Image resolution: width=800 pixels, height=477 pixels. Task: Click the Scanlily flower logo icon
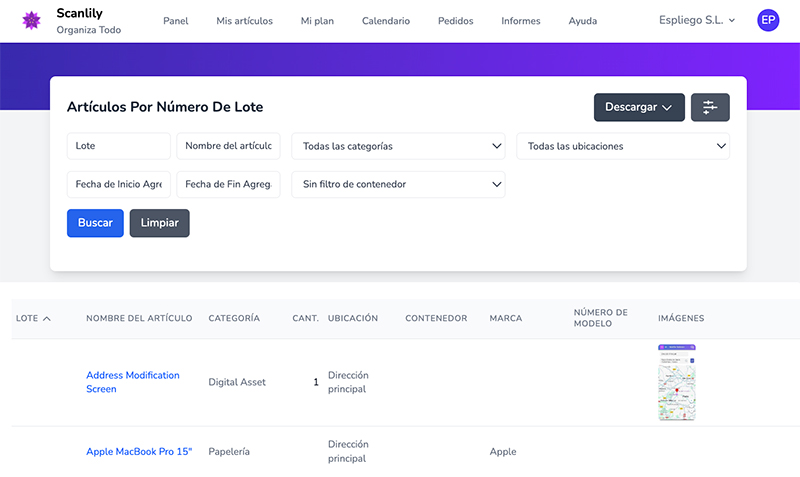point(31,20)
